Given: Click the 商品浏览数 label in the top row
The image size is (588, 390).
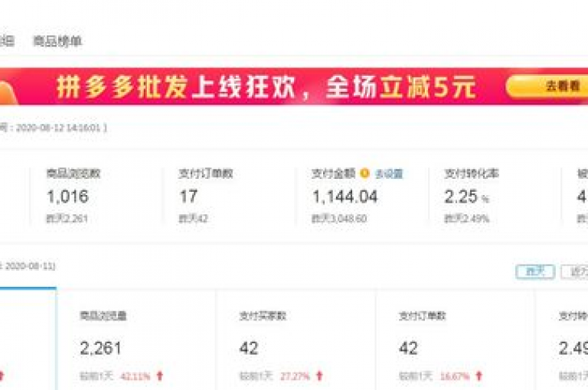Looking at the screenshot, I should pyautogui.click(x=73, y=174).
